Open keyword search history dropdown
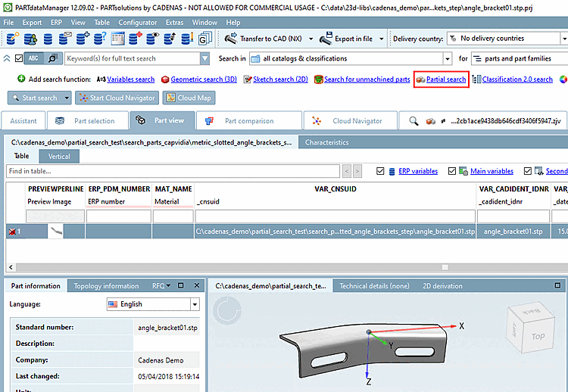The image size is (568, 392). pos(204,58)
